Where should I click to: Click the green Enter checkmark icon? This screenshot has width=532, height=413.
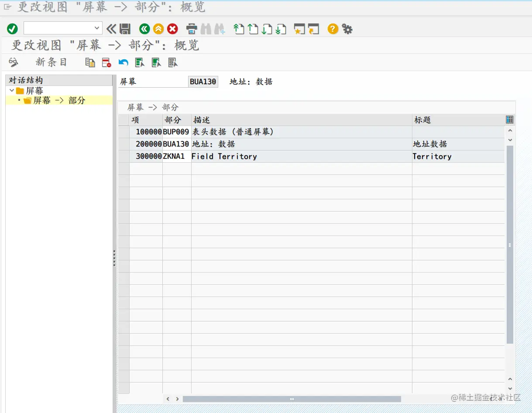[x=12, y=29]
